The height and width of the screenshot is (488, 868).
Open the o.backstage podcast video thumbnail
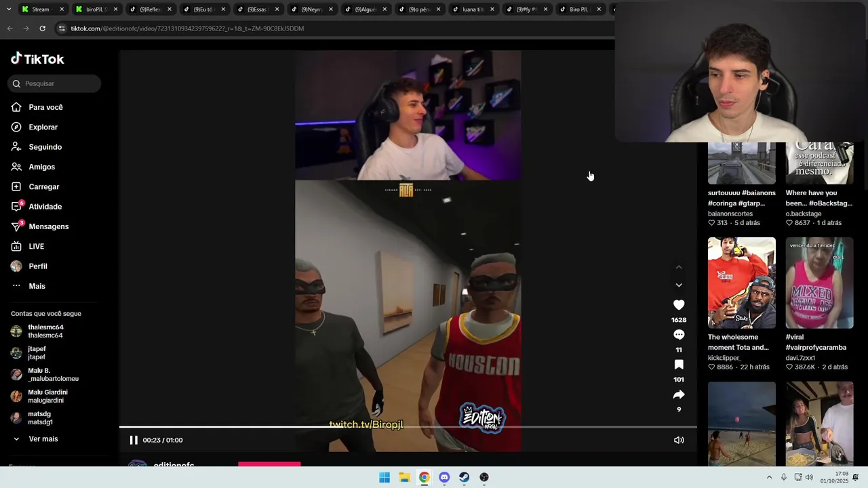click(820, 163)
